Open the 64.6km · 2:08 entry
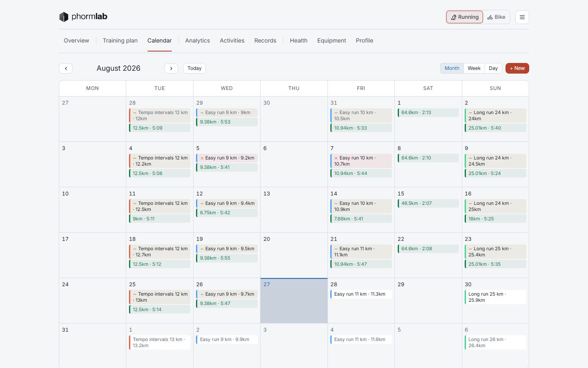 click(428, 249)
